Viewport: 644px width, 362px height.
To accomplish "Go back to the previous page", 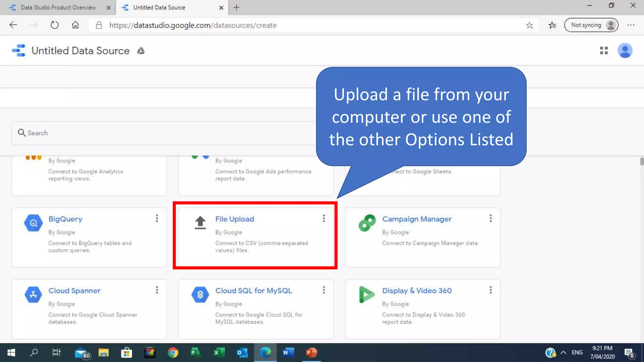I will pos(13,25).
